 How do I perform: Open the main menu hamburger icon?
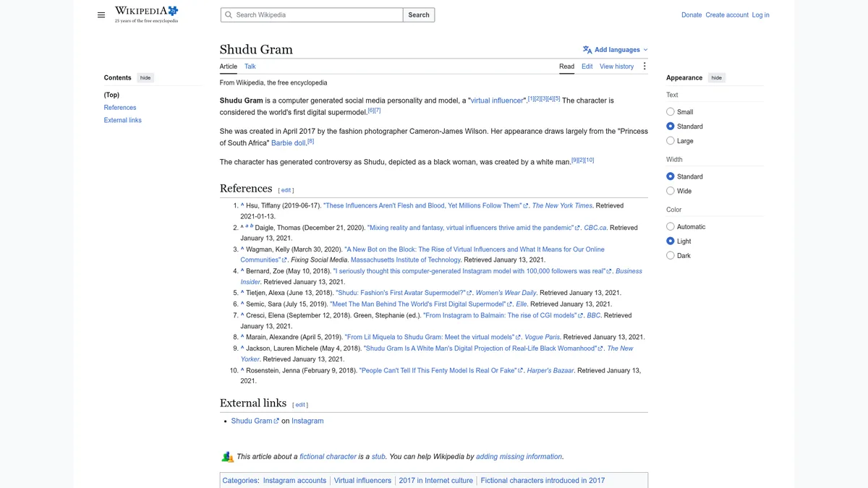(101, 14)
